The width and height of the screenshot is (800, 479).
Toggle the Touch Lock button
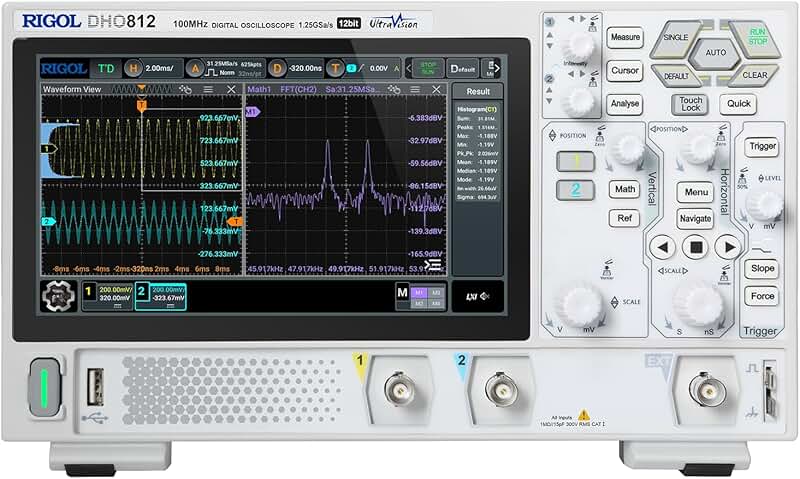pyautogui.click(x=691, y=104)
